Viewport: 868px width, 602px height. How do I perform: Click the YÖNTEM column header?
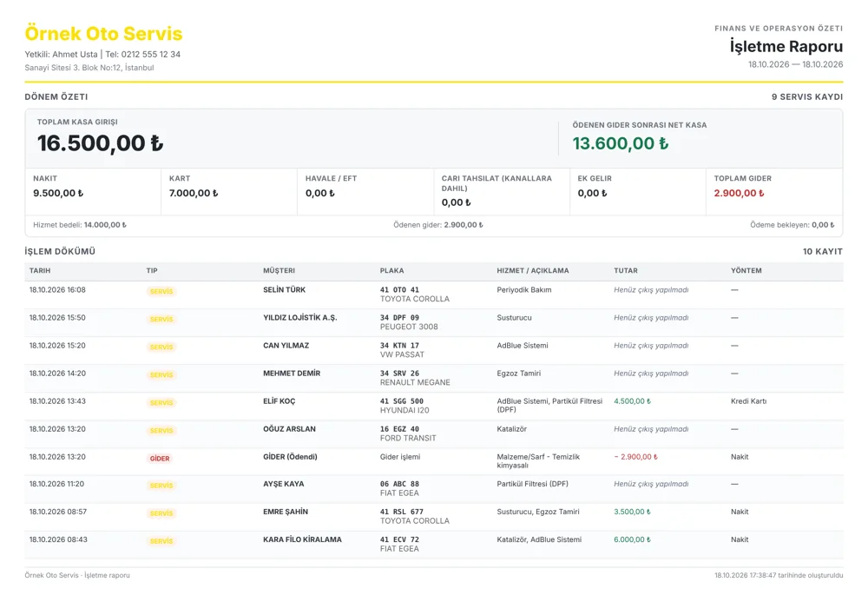click(746, 271)
